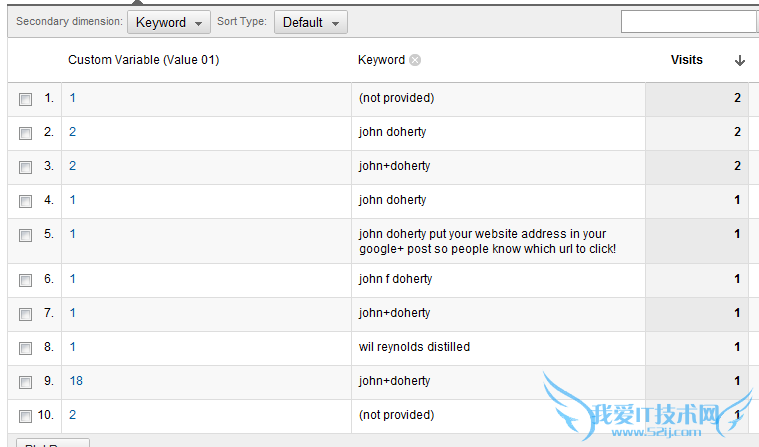Viewport: 759px width, 447px height.
Task: Open the Secondary dimension Keyword dropdown
Action: tap(168, 22)
